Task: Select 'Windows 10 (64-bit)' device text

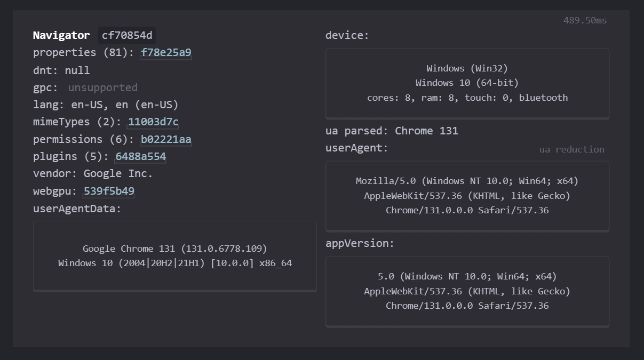Action: coord(467,83)
